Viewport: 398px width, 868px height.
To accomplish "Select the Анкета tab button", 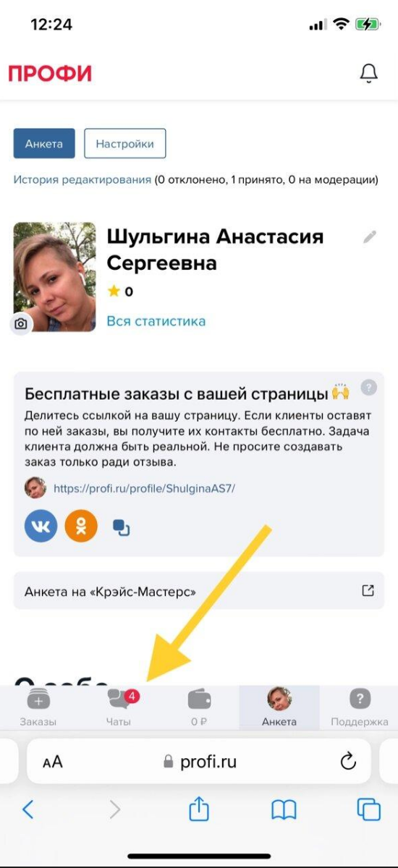I will (x=44, y=143).
